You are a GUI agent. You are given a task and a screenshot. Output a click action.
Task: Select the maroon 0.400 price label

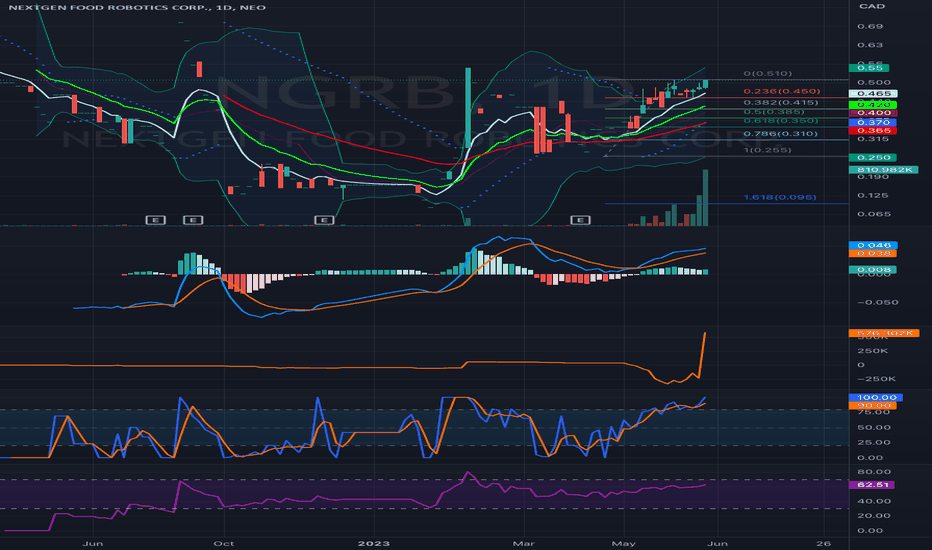pos(873,112)
